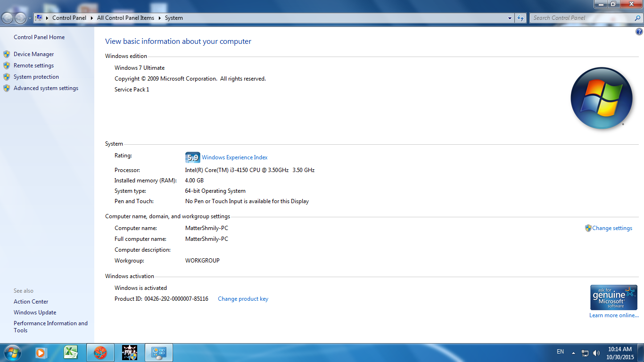Open Remote settings link
The height and width of the screenshot is (362, 644).
[33, 66]
